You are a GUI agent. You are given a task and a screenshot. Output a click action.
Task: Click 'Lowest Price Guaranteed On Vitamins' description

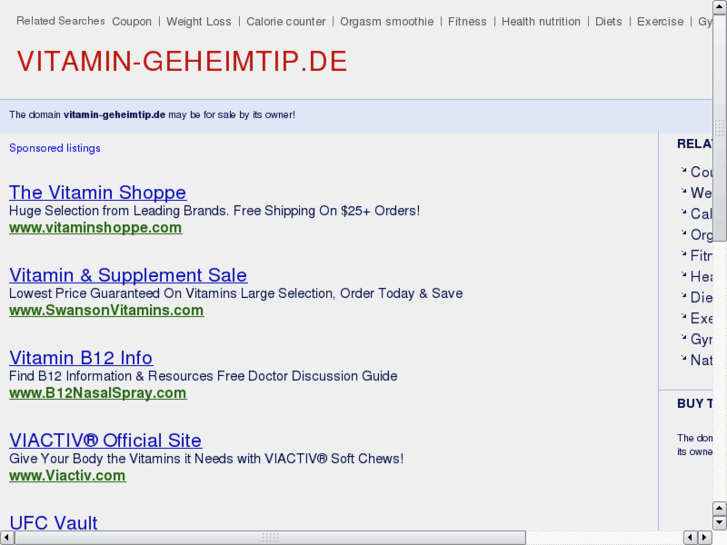(236, 293)
